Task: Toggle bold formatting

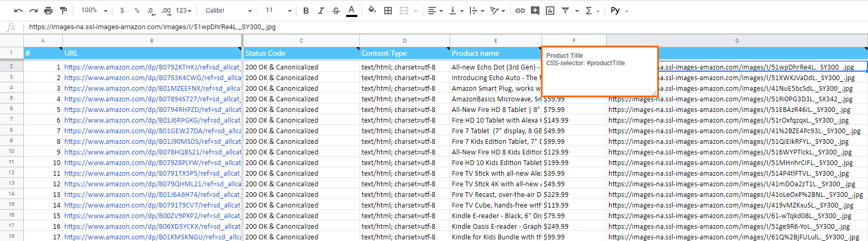Action: (x=306, y=11)
